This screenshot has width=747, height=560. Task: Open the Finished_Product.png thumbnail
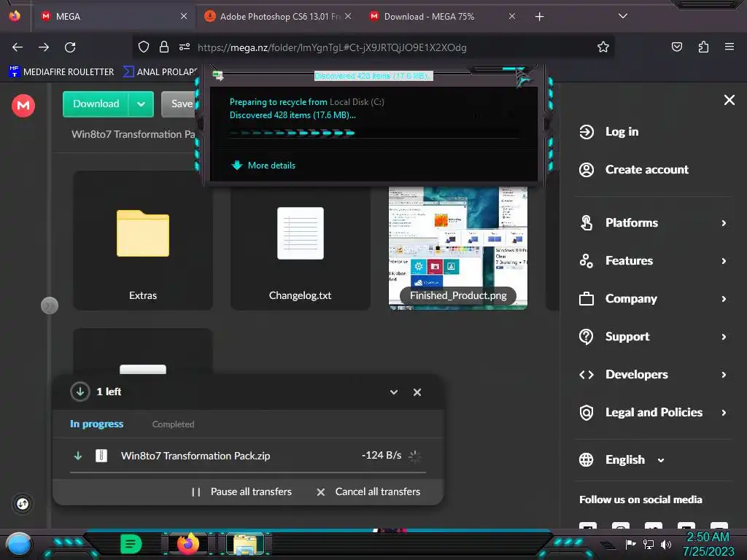tap(458, 248)
